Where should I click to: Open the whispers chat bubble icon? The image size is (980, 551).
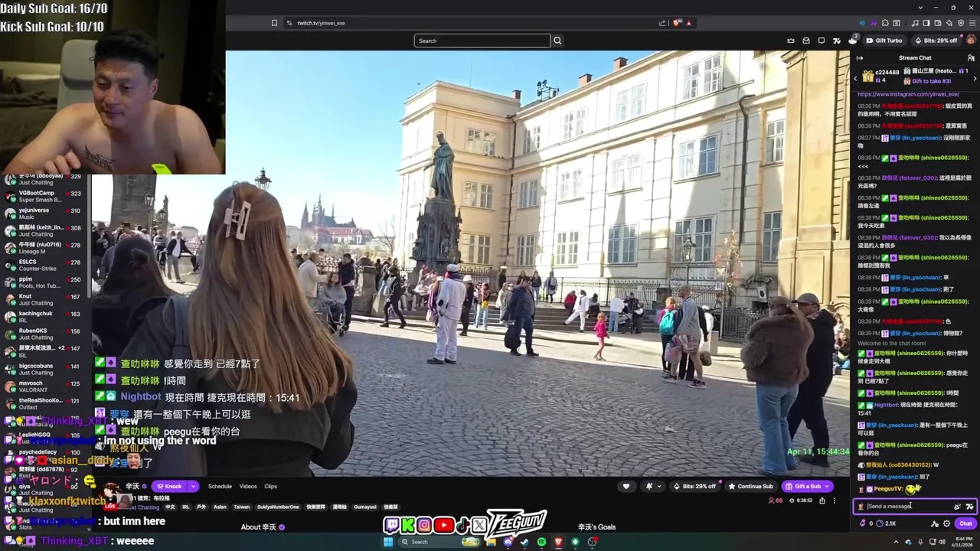(x=822, y=41)
